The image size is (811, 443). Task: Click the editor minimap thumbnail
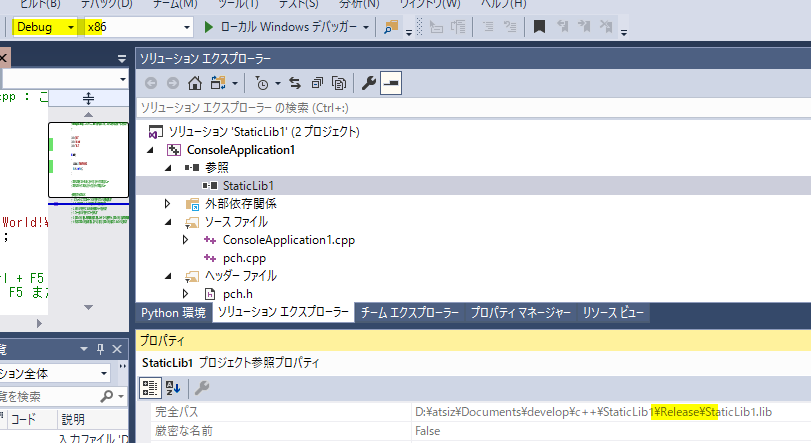[88, 160]
